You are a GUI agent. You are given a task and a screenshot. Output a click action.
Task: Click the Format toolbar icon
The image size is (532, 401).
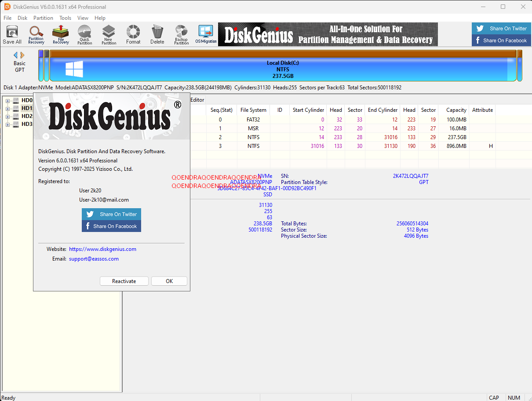coord(133,35)
